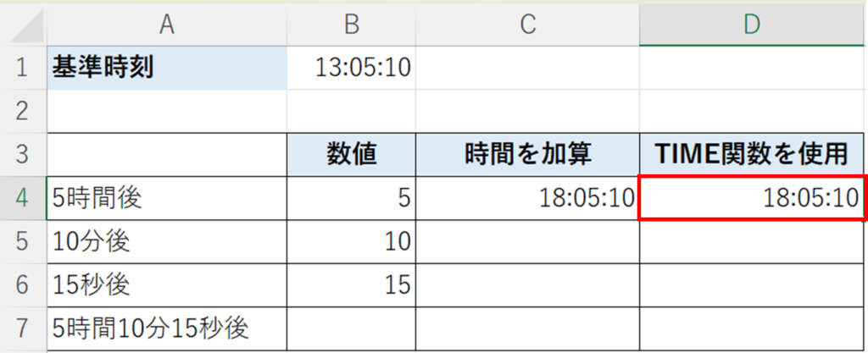Click the select-all corner triangle

click(x=25, y=25)
